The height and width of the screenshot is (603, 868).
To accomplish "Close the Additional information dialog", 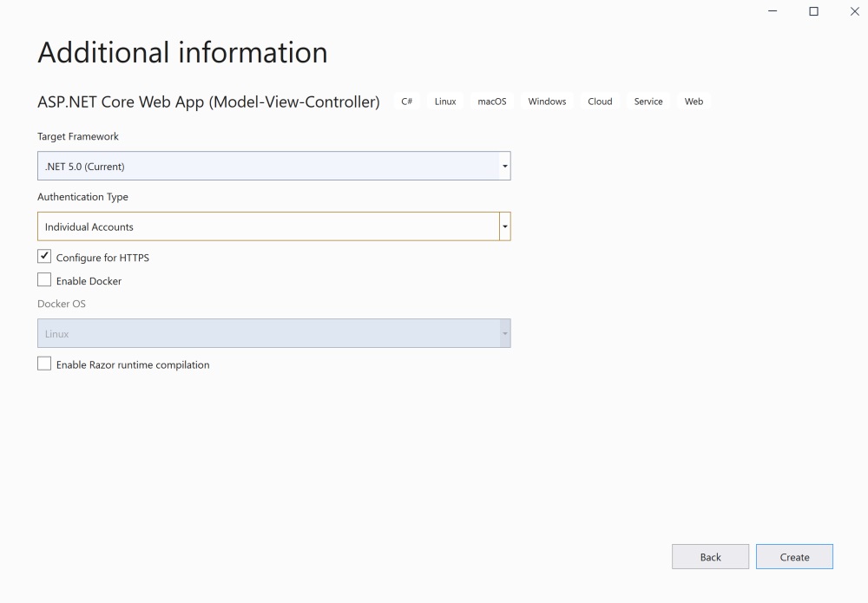I will click(x=855, y=11).
